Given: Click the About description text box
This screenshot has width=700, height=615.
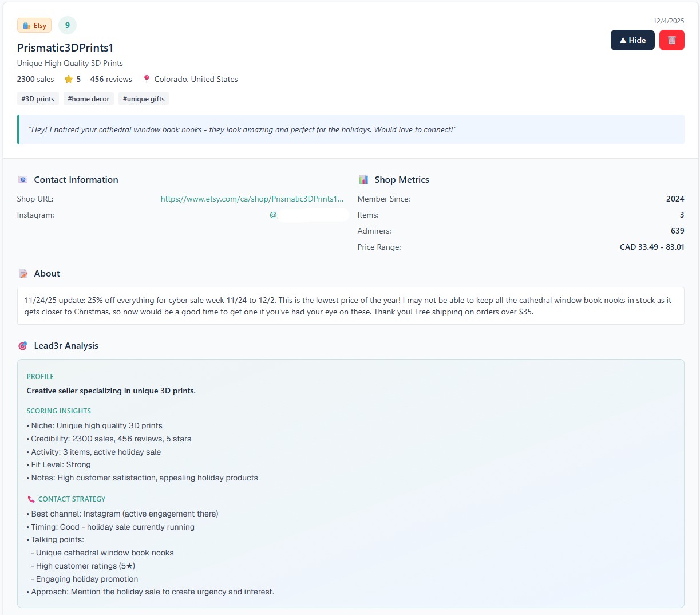Looking at the screenshot, I should pos(350,306).
